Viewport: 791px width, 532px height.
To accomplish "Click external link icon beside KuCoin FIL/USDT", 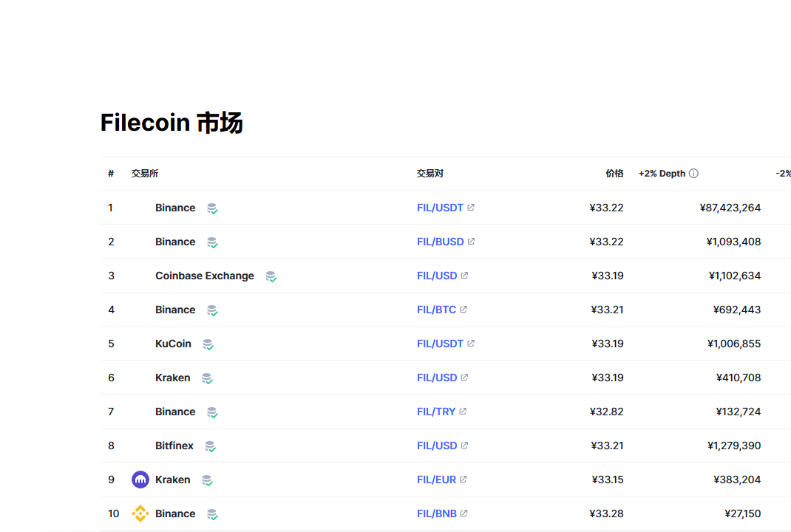I will [x=471, y=344].
